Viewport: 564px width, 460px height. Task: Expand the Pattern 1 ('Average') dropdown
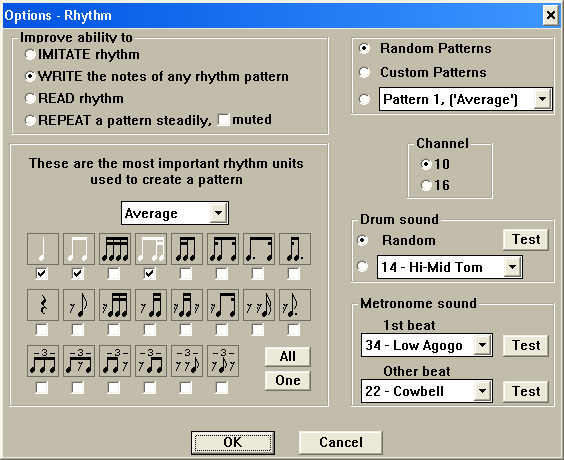[x=542, y=99]
